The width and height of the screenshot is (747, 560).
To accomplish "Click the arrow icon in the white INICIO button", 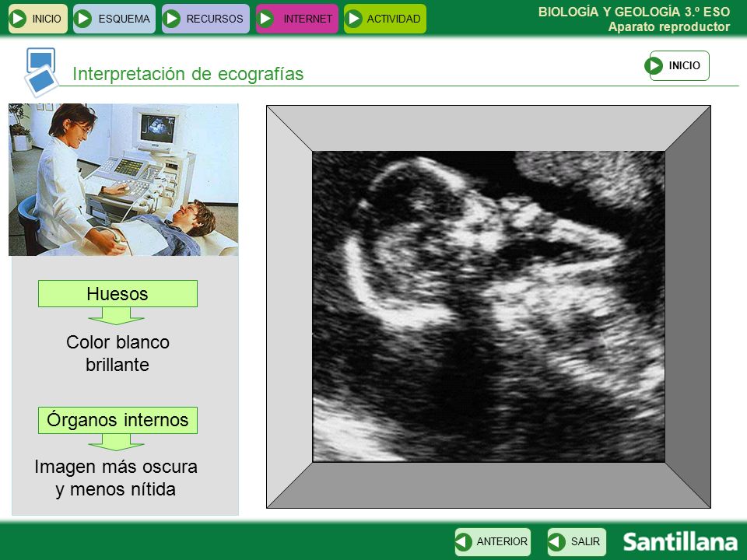I will pos(654,65).
